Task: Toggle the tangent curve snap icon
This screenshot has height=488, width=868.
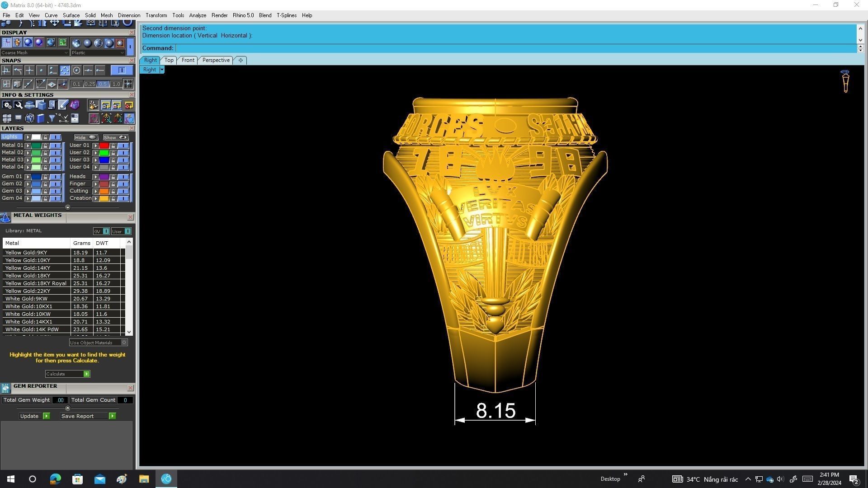Action: 18,70
